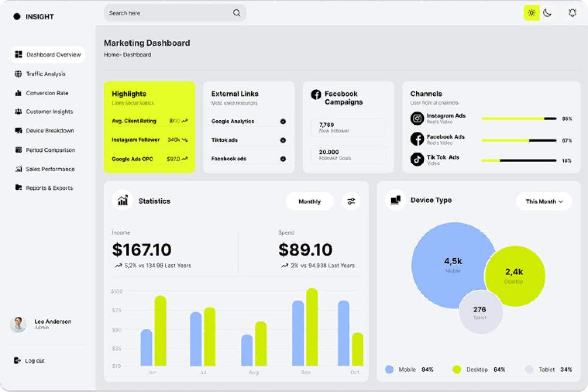Toggle the Google Analytics check mark
Viewport: 588px width, 392px height.
283,122
